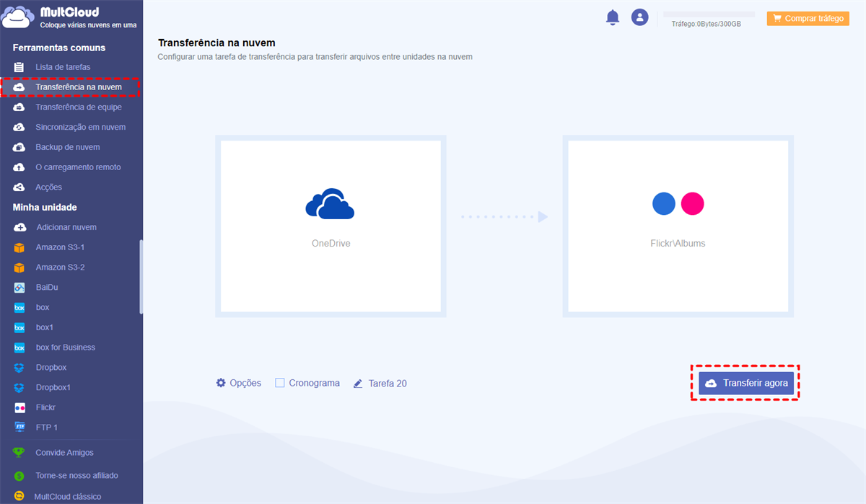The height and width of the screenshot is (504, 866).
Task: Click Adicionar nuvem link
Action: pyautogui.click(x=66, y=227)
